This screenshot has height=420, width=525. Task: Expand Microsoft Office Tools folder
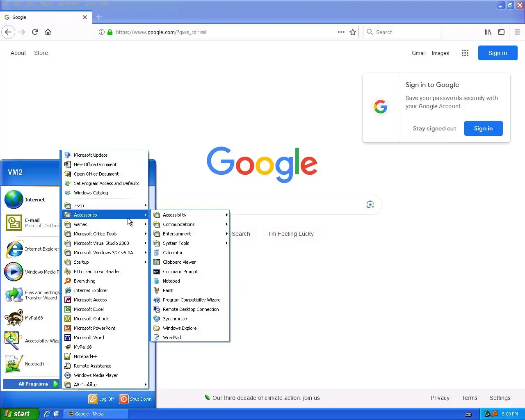pos(105,234)
